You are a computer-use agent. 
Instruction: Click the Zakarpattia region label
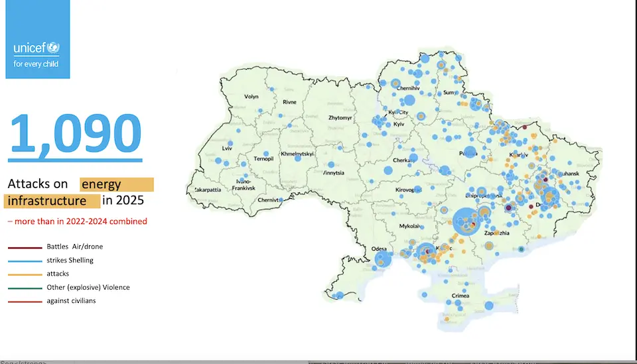click(208, 190)
